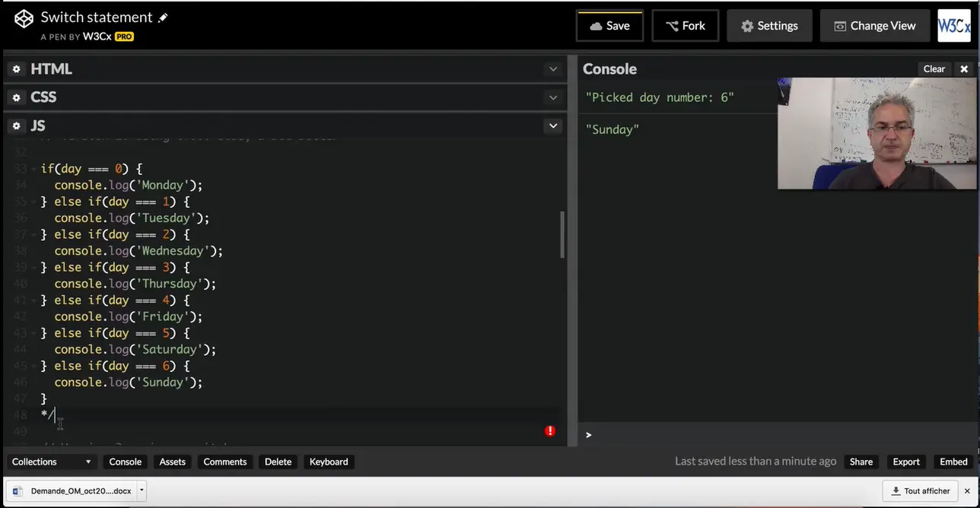The width and height of the screenshot is (980, 508).
Task: Click the Share button
Action: tap(861, 462)
